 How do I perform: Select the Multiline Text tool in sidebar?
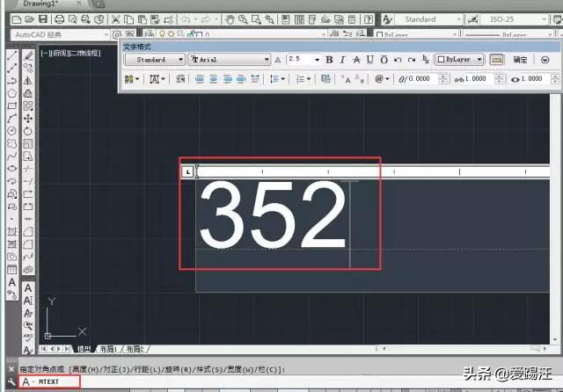[11, 282]
